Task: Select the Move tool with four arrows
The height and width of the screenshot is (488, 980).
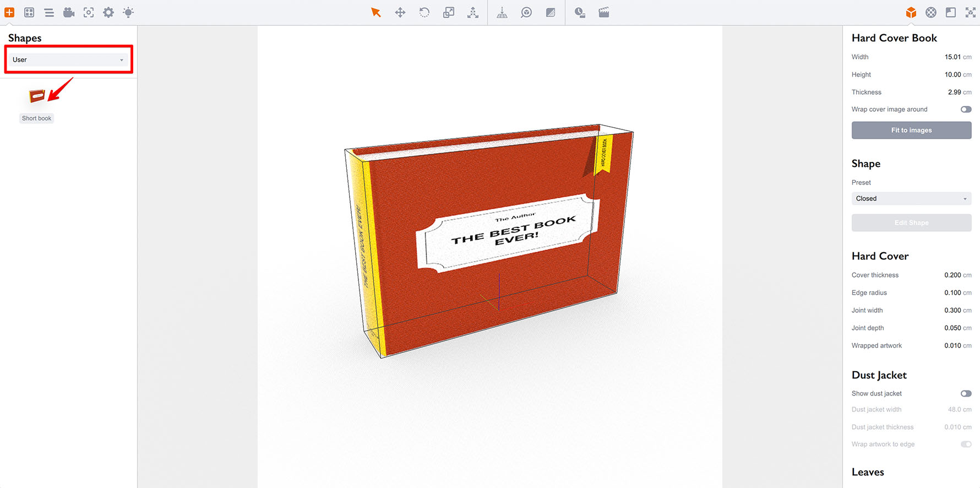Action: [400, 12]
